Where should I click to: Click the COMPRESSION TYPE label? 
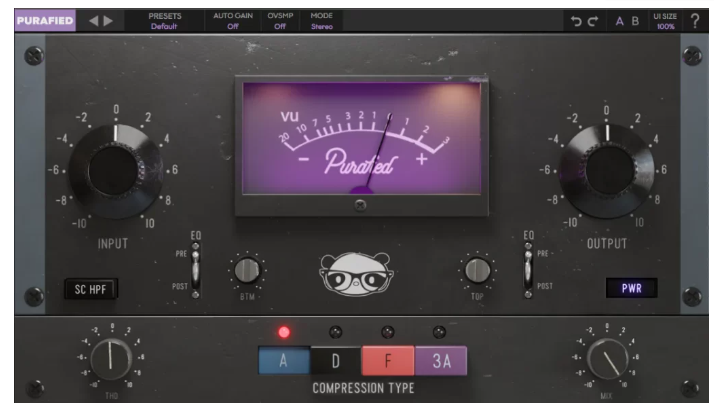(363, 388)
